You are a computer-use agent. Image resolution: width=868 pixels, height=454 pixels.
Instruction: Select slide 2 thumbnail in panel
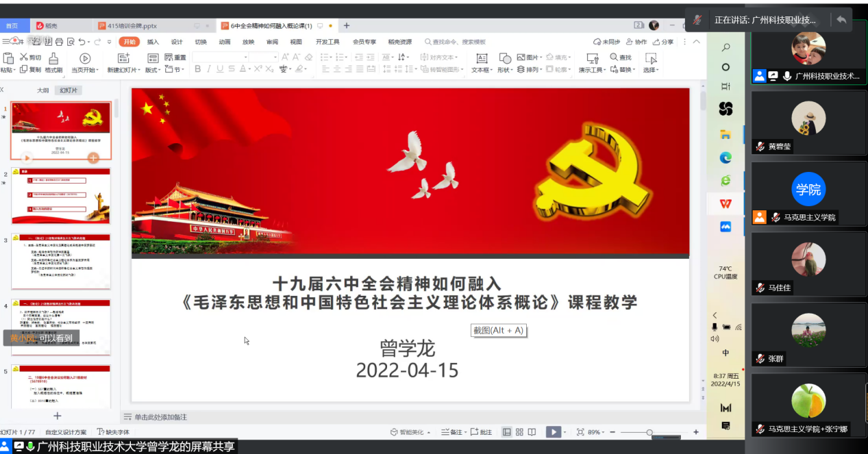click(x=61, y=196)
